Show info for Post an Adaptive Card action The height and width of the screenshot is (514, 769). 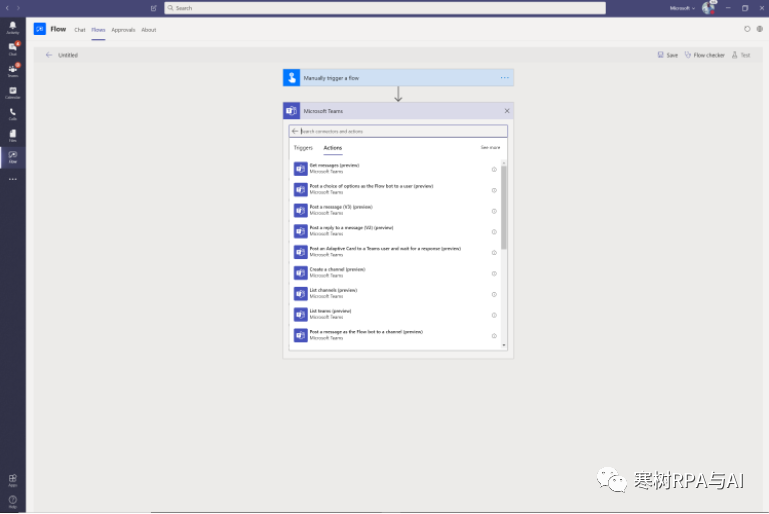pos(494,253)
